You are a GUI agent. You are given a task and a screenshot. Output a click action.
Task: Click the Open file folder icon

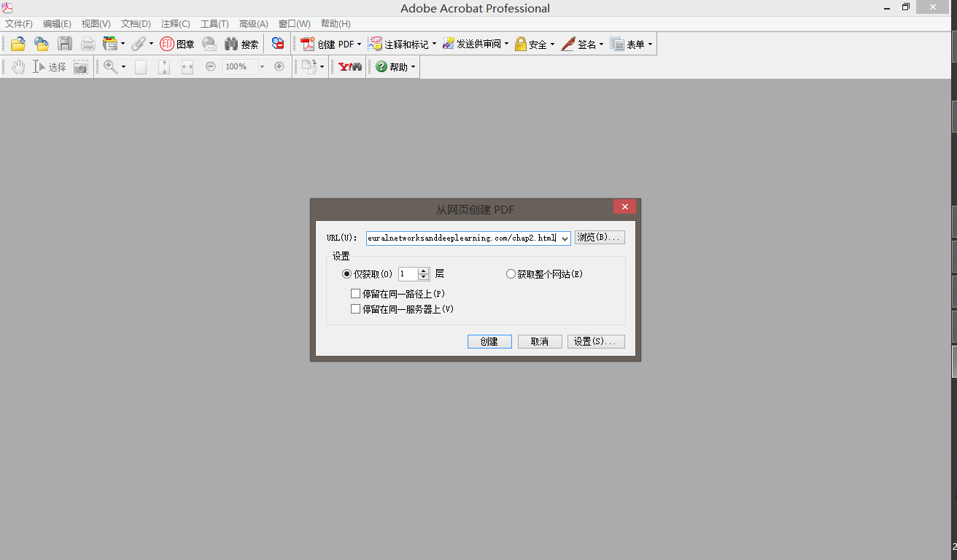[18, 44]
